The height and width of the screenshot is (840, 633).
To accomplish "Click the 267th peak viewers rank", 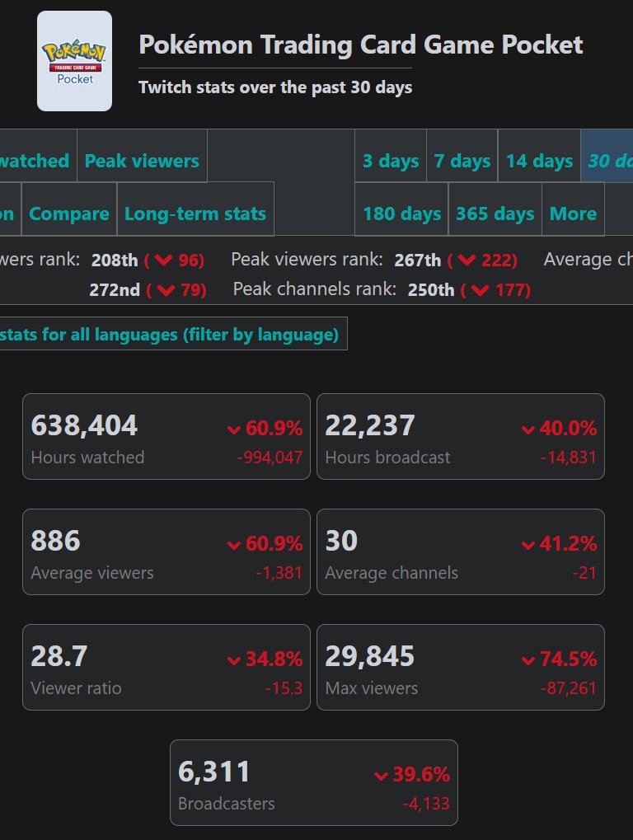I will tap(418, 260).
